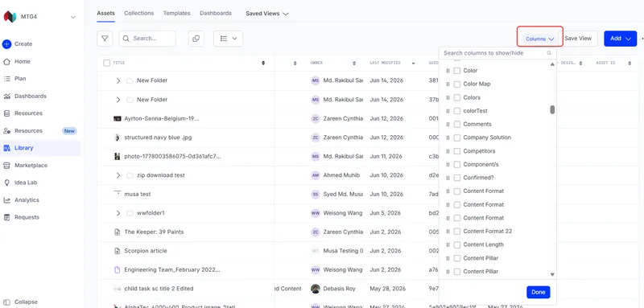Open the Scorpion article asset
The width and height of the screenshot is (644, 308).
coord(146,251)
